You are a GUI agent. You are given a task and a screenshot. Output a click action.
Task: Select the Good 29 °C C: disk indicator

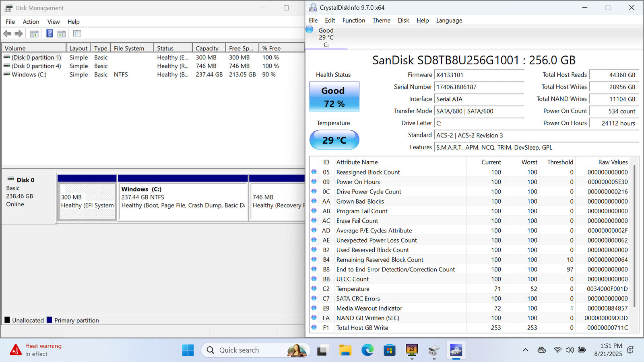(x=326, y=37)
